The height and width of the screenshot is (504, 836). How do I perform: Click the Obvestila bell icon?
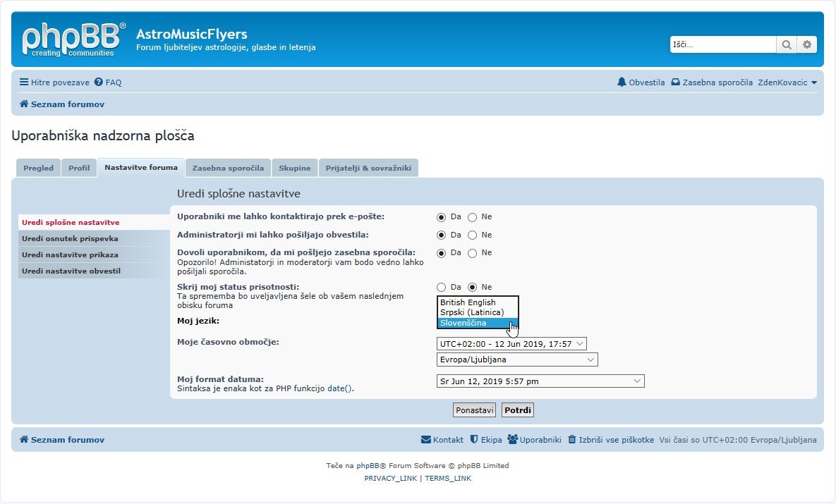coord(622,82)
